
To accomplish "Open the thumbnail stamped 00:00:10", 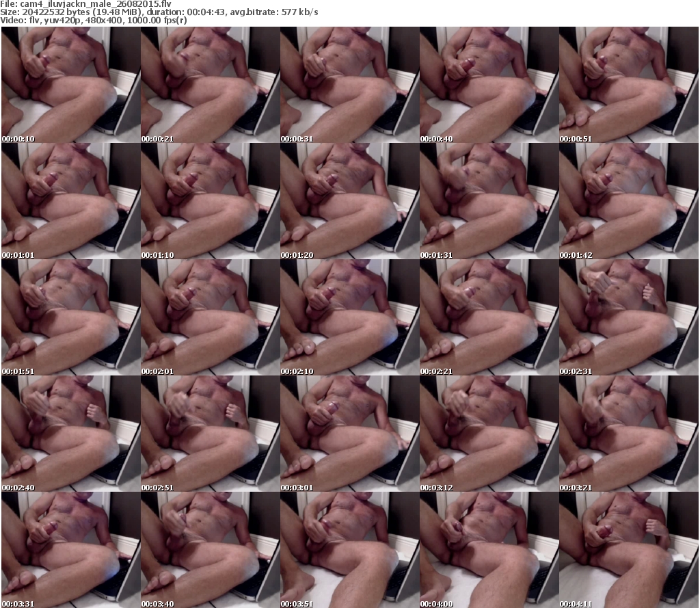I will (71, 85).
